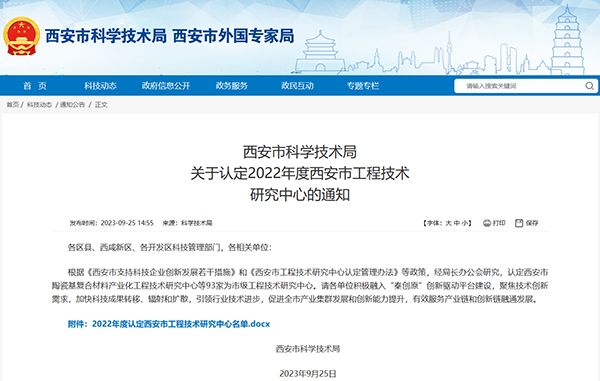This screenshot has width=600, height=381.
Task: Open the 首页 nav item
Action: [x=35, y=86]
